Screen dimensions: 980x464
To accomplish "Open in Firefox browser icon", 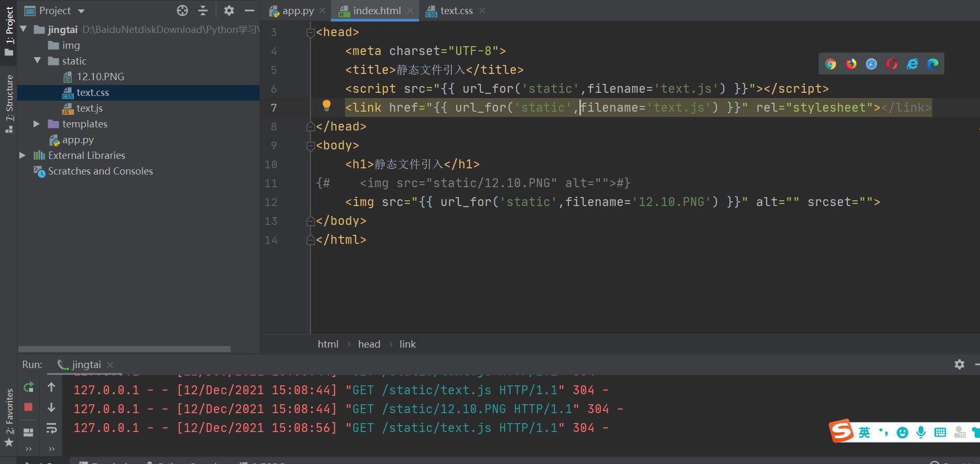I will pos(851,64).
